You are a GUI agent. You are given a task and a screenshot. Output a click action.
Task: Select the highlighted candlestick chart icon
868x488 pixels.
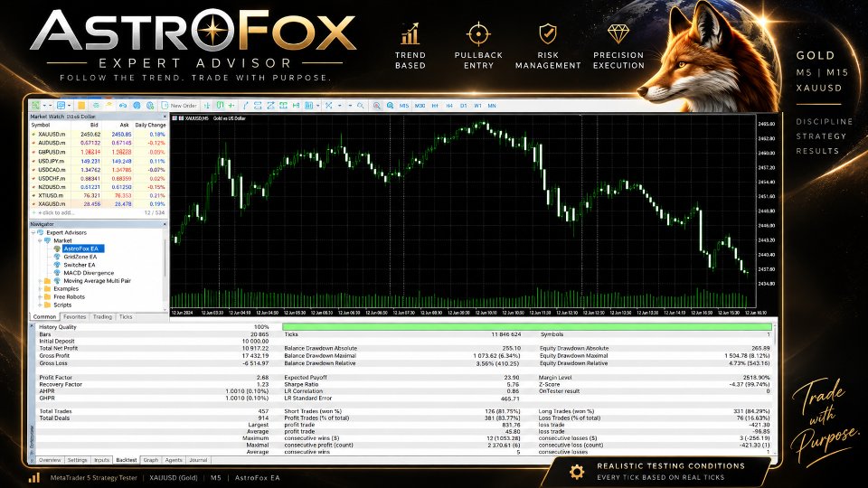220,105
